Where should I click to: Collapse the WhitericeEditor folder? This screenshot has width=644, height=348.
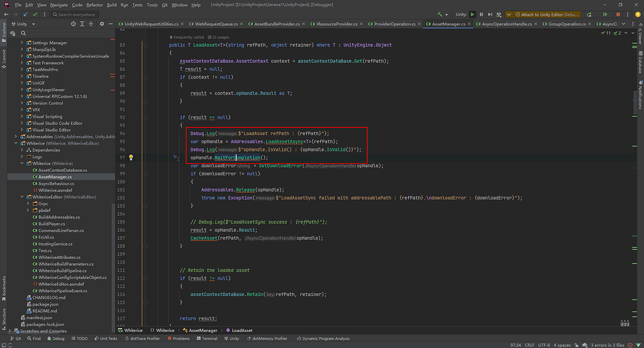tap(23, 197)
